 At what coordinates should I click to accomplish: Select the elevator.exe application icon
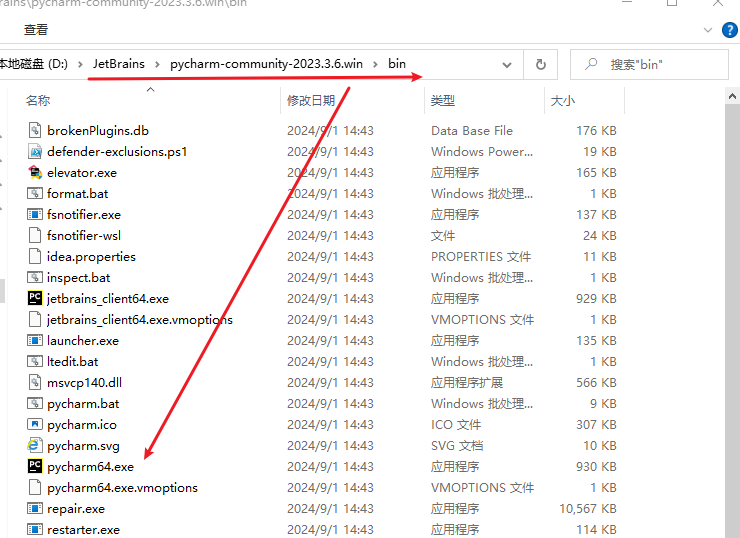click(35, 172)
